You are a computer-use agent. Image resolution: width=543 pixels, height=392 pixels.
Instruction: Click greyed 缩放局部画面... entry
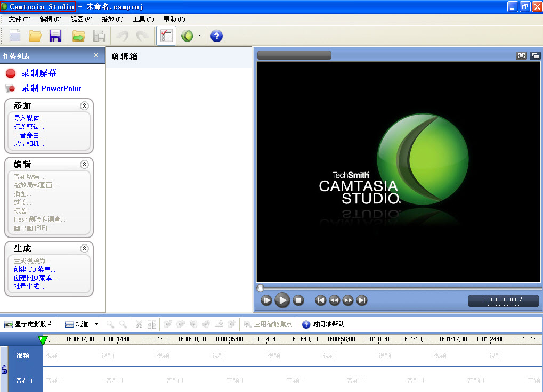pyautogui.click(x=35, y=185)
